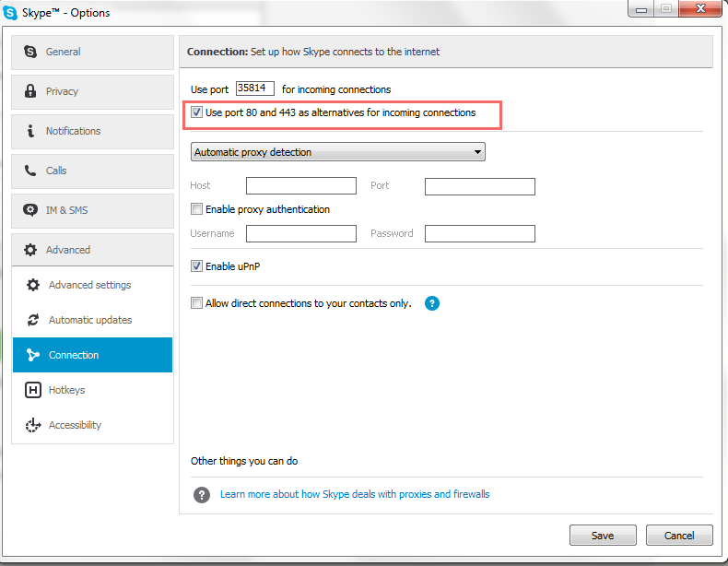Open the Privacy section
Screen dimensions: 728x566
[x=92, y=91]
